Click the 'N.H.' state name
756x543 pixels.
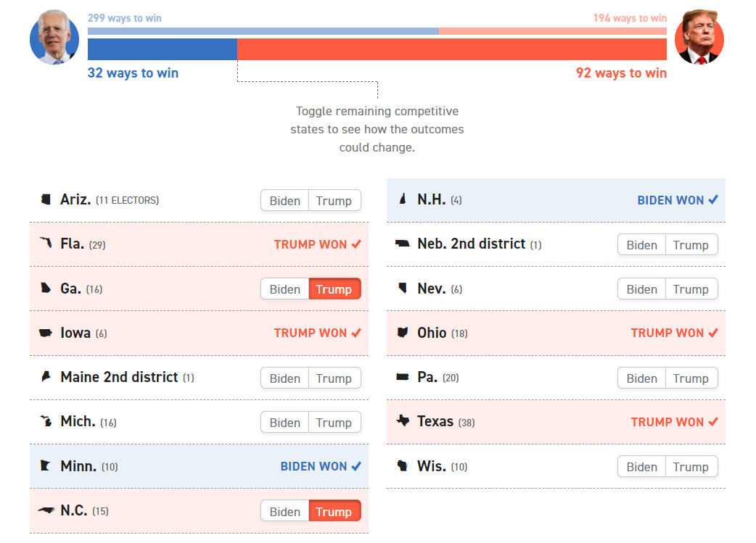pos(432,199)
